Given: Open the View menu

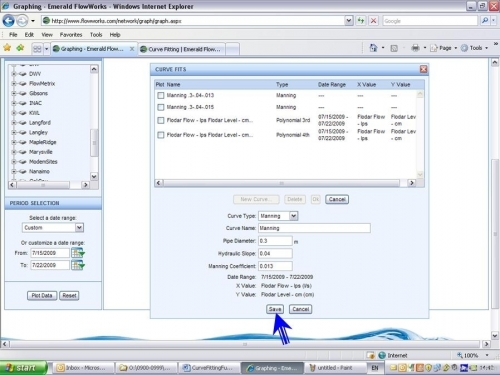Looking at the screenshot, I should coord(47,35).
